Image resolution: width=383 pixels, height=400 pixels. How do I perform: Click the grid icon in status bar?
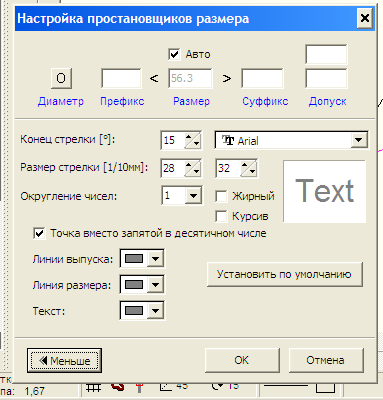94,388
